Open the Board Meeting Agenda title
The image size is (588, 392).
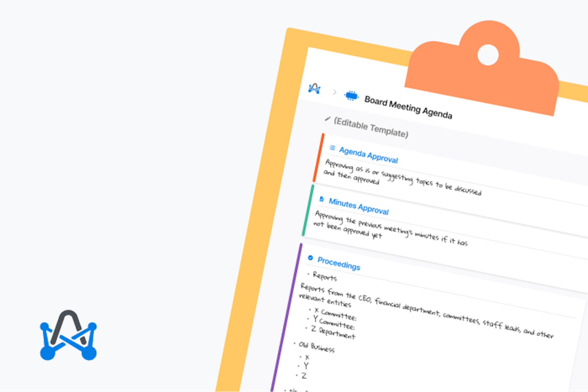(x=408, y=107)
